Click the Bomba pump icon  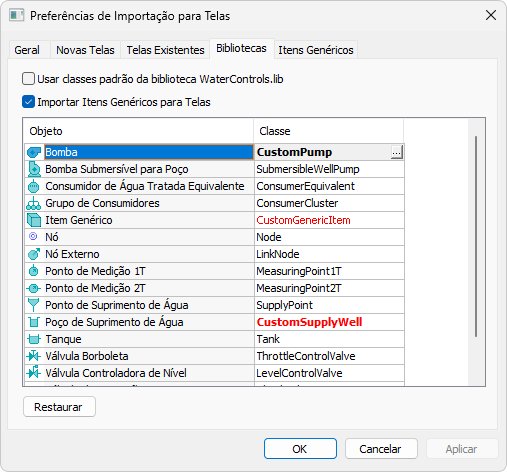34,152
